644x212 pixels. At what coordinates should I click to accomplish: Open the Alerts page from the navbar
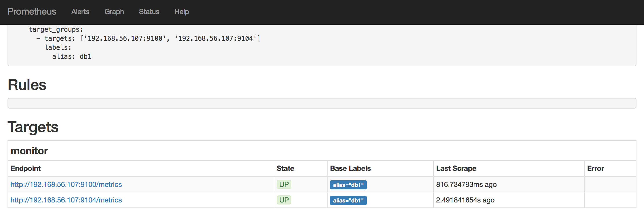click(x=80, y=12)
